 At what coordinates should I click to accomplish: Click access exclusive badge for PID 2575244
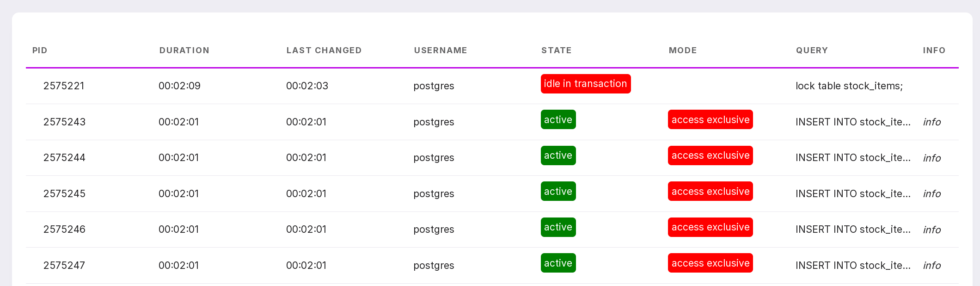point(710,155)
